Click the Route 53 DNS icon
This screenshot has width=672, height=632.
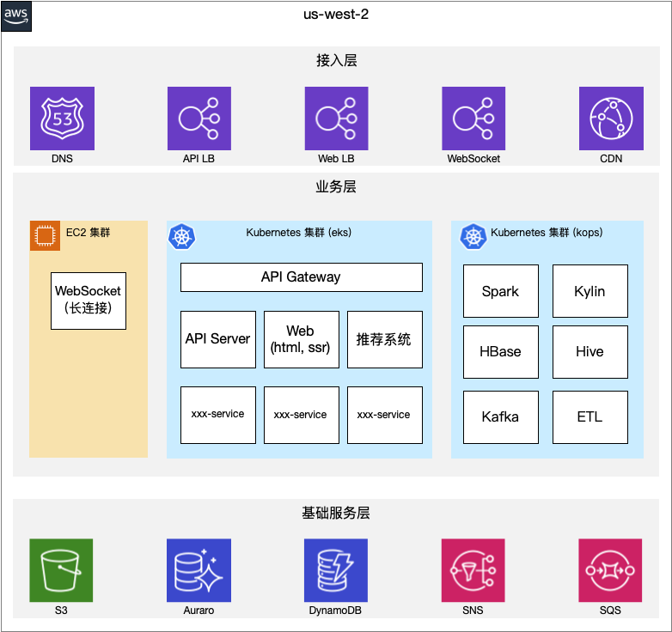pyautogui.click(x=62, y=118)
